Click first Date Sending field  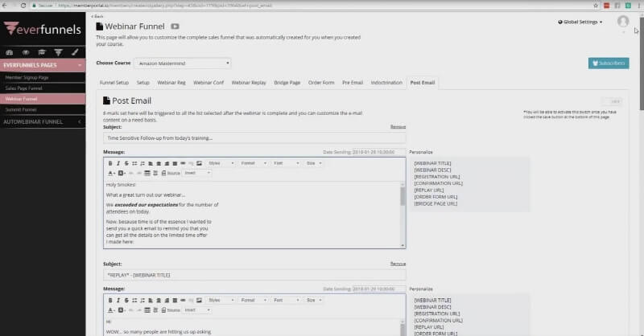coord(378,152)
